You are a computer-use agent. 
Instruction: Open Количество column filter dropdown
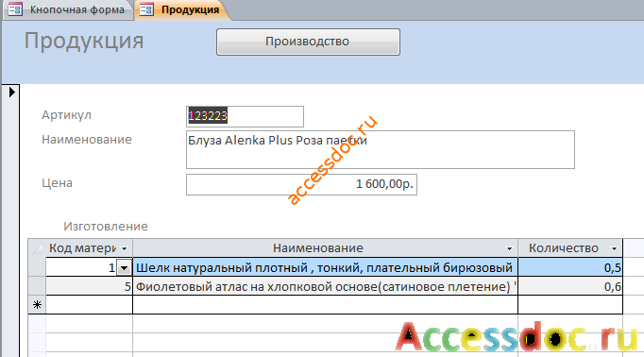point(614,248)
